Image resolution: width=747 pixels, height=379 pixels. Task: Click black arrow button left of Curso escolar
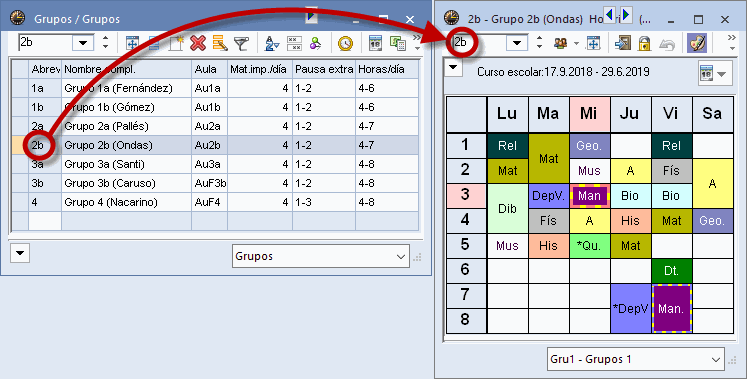pos(454,67)
